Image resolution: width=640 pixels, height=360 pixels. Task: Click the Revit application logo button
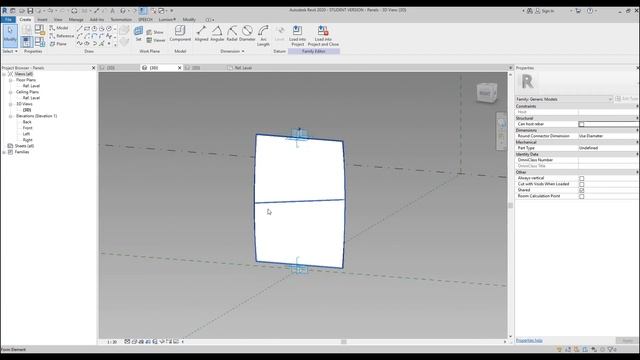pos(4,11)
